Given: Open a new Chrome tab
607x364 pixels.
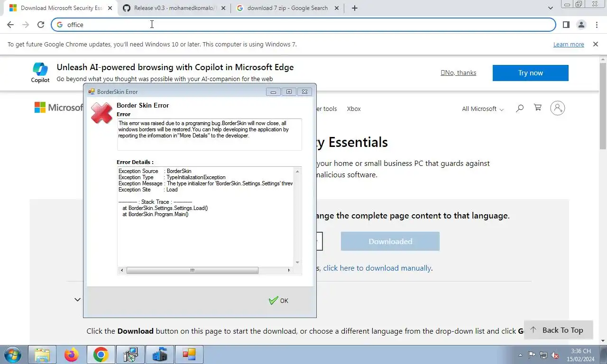Looking at the screenshot, I should pyautogui.click(x=354, y=8).
